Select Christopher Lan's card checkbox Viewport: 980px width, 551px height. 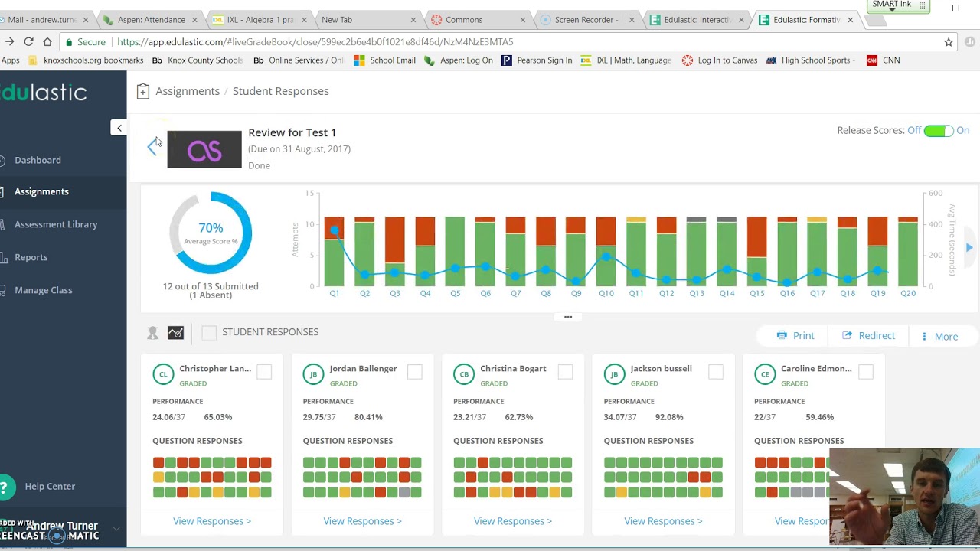tap(264, 372)
